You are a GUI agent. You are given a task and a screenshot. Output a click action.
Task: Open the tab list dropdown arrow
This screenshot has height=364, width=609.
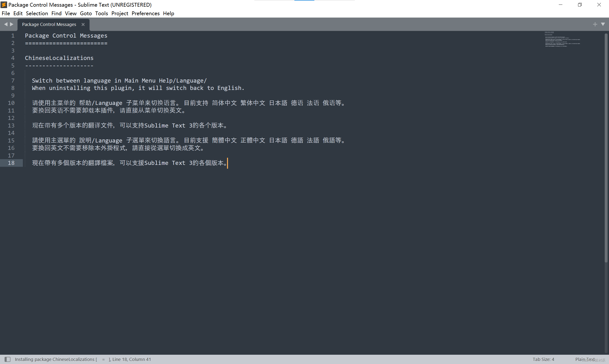point(603,24)
